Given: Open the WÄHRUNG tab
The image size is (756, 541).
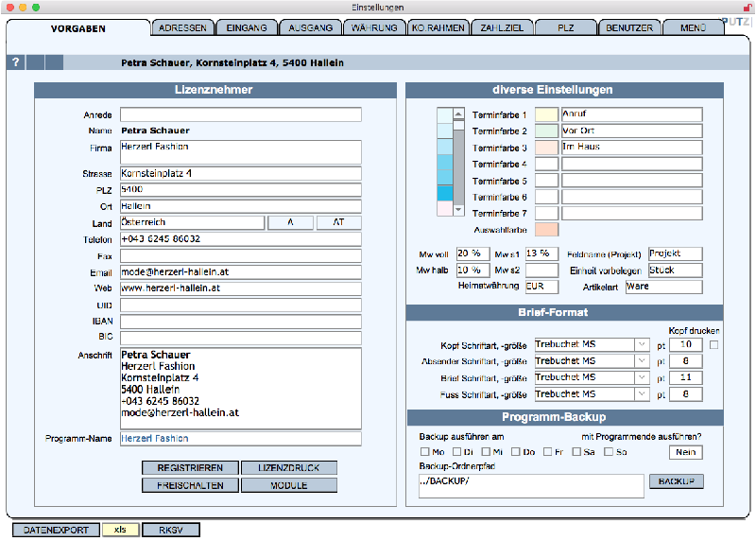Looking at the screenshot, I should click(x=374, y=28).
